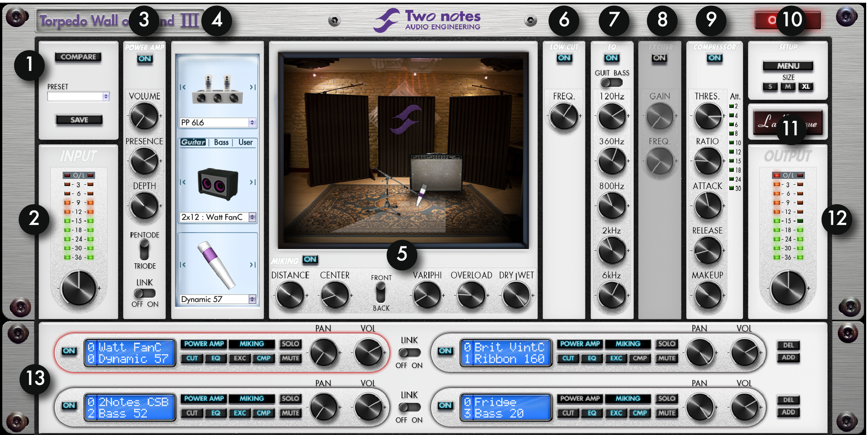Click the COMPARE button
Screen dimensions: 868x435
click(78, 57)
